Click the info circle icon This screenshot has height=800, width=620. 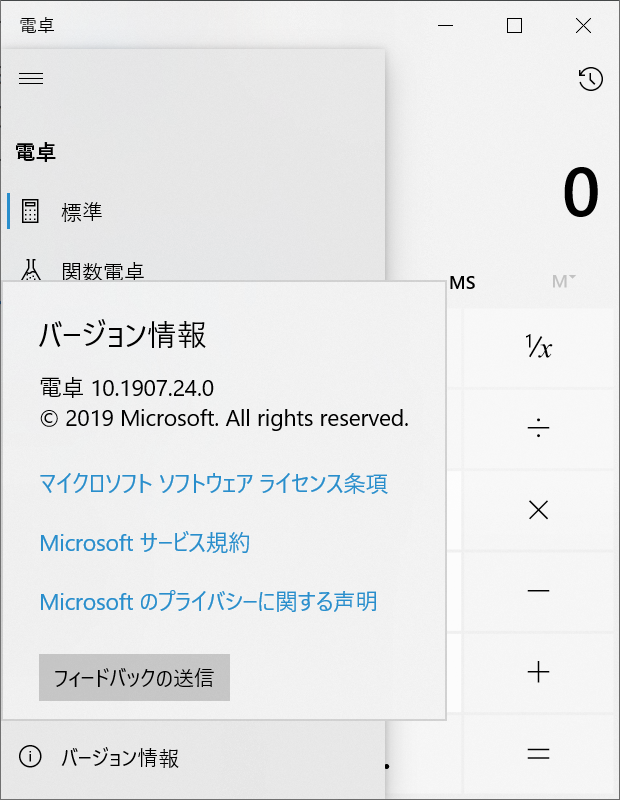point(30,756)
